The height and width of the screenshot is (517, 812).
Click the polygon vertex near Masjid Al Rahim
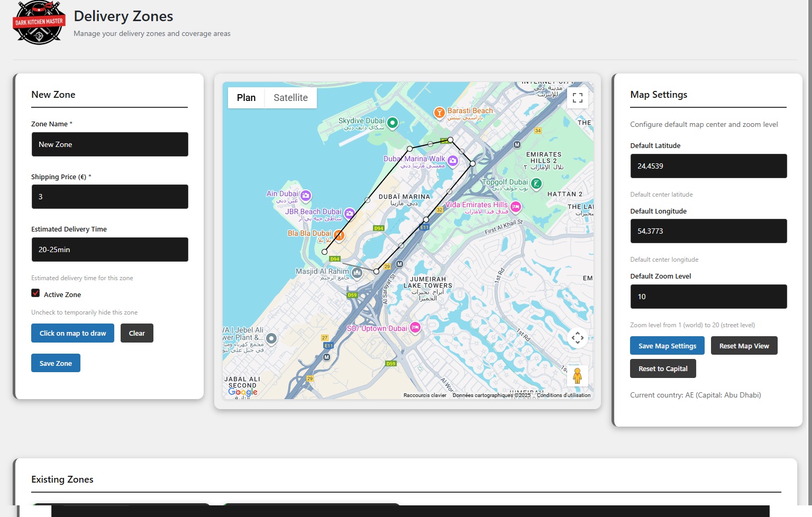(x=377, y=271)
